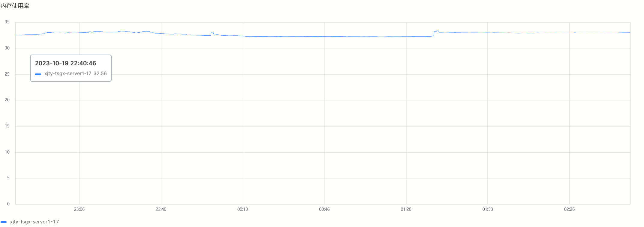Toggle the xjty-tsgx-server1-17 legend series label
The image size is (644, 227).
tap(34, 222)
